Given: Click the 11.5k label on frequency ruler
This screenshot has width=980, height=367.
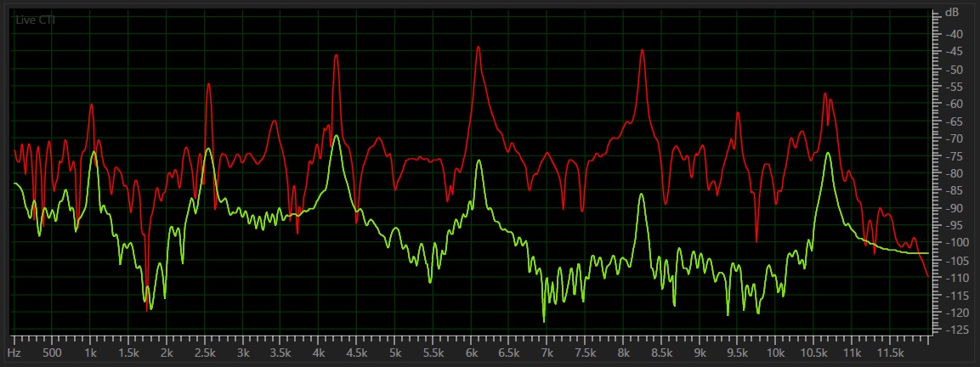Looking at the screenshot, I should point(889,352).
